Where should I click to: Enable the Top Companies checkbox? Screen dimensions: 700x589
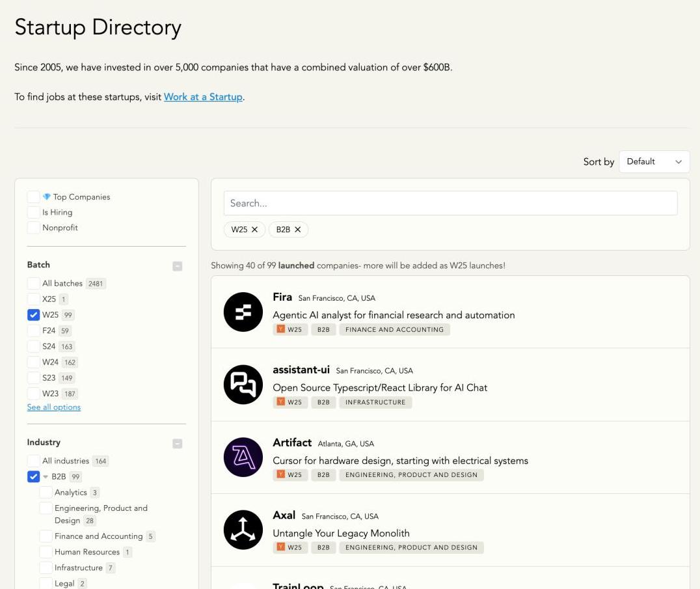33,197
